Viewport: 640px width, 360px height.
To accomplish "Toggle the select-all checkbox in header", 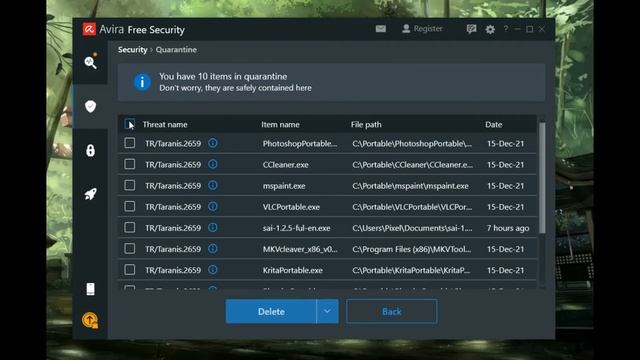I will [x=129, y=124].
